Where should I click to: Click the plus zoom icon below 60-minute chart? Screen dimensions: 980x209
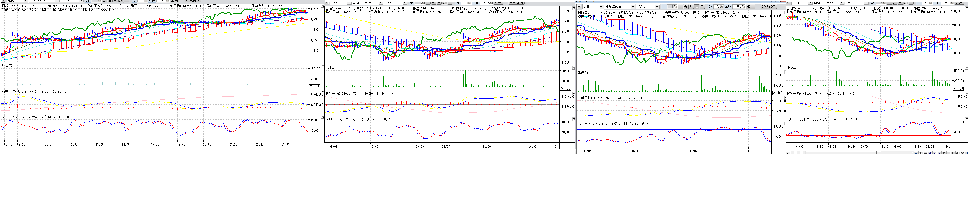click(x=921, y=153)
